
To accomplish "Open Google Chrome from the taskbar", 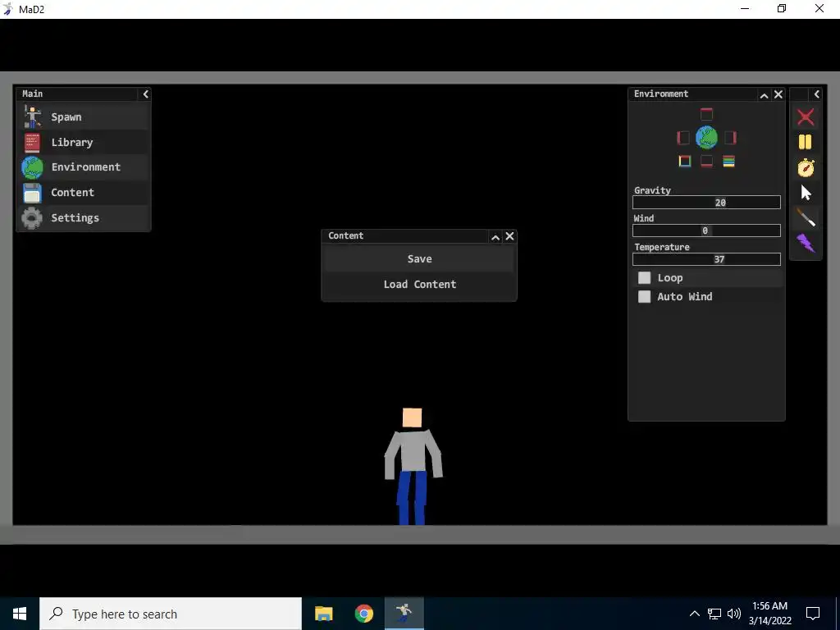I will coord(363,614).
